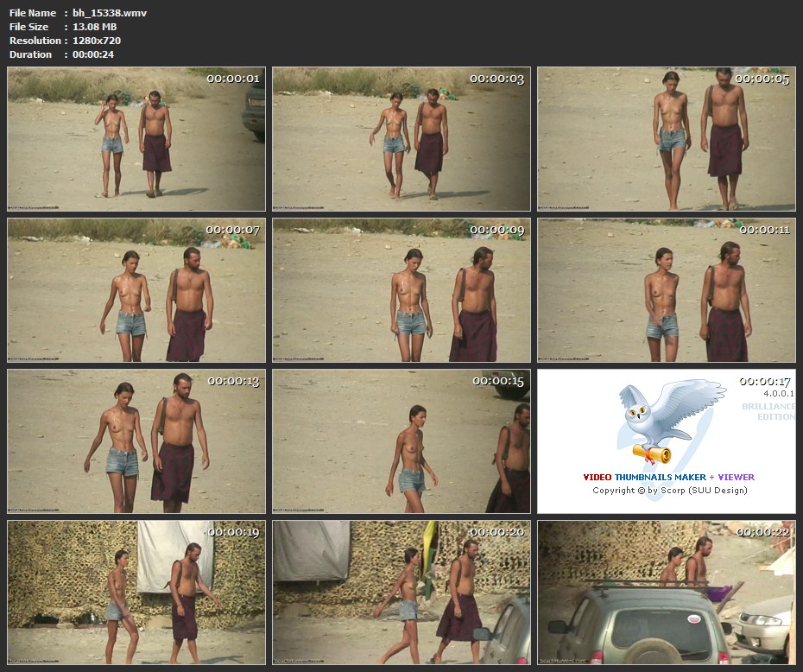Open the thumbnail at timestamp 00:00:01
The width and height of the screenshot is (803, 672).
click(x=136, y=140)
